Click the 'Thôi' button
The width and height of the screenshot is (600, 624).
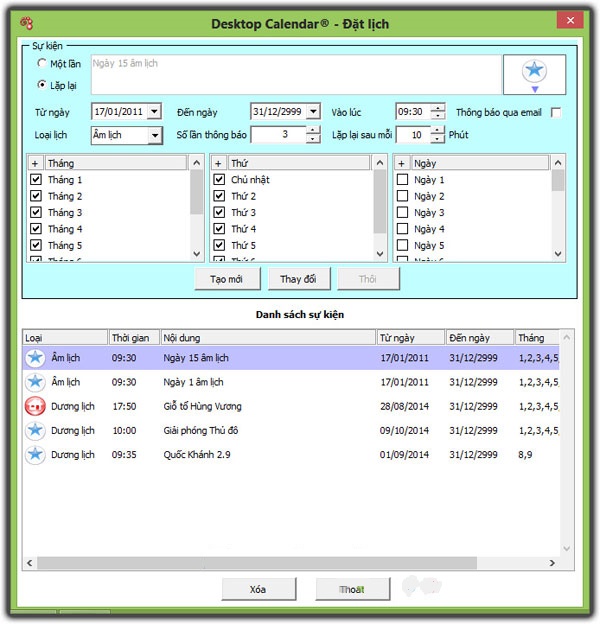pos(368,279)
